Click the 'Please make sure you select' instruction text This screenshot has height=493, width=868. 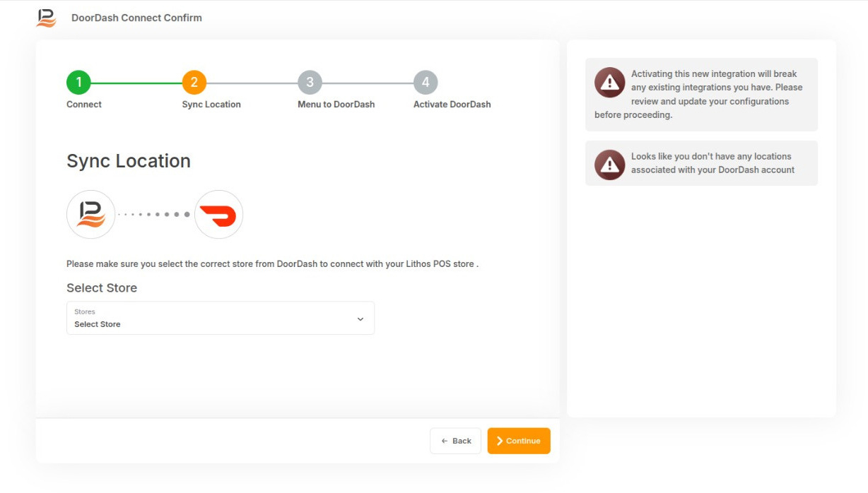[x=273, y=264]
